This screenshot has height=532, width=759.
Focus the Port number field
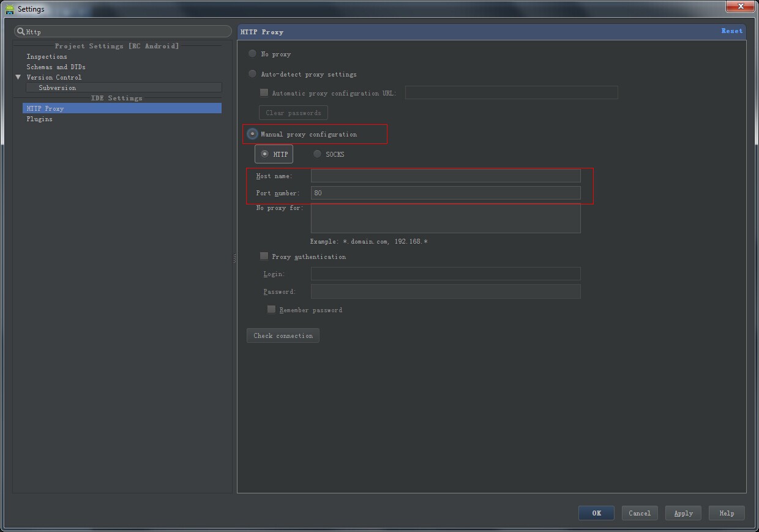[x=446, y=193]
